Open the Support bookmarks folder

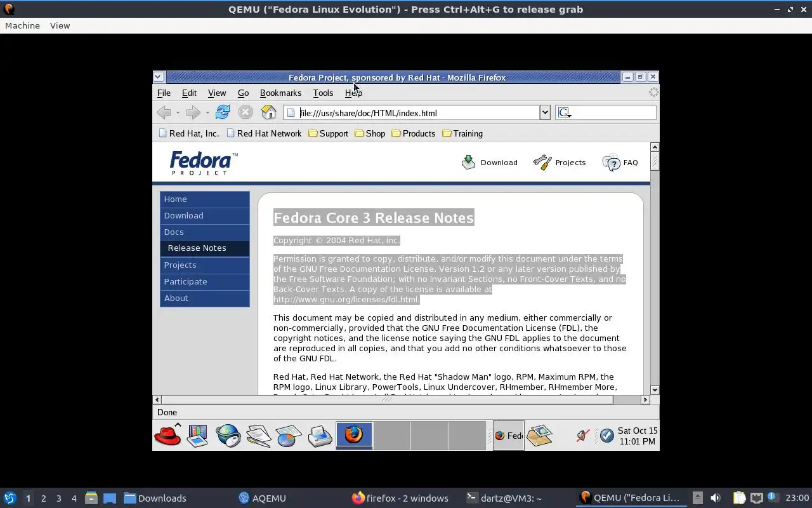328,133
